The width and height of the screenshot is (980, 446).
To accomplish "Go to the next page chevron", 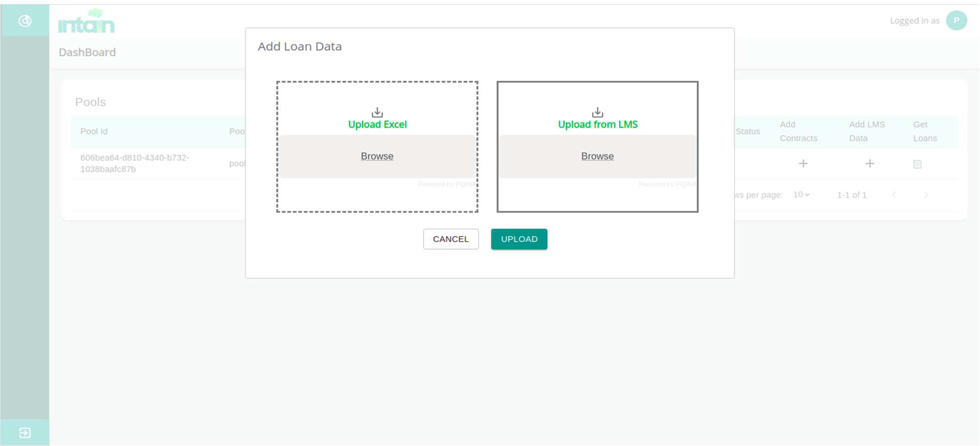I will pos(926,195).
